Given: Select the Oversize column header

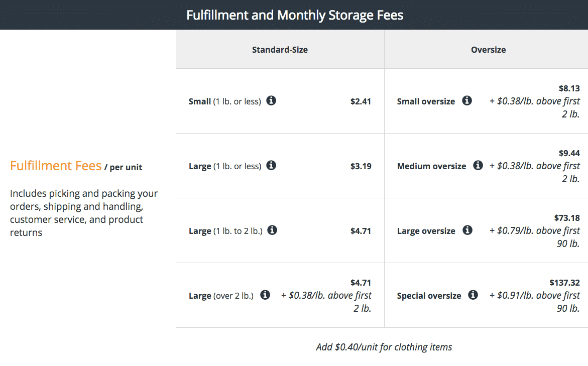Looking at the screenshot, I should pyautogui.click(x=488, y=50).
